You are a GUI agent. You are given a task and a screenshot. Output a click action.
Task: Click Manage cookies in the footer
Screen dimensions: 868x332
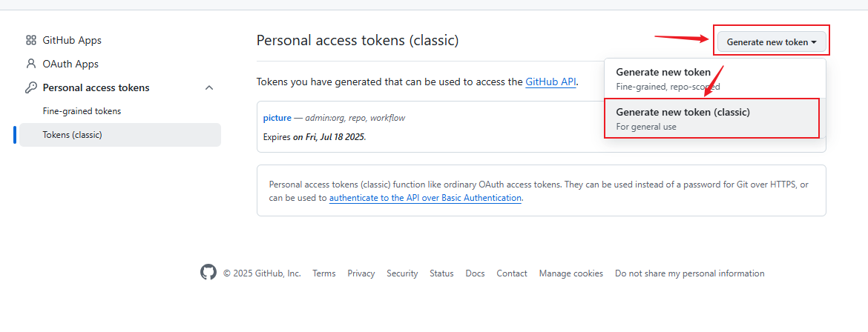click(571, 273)
